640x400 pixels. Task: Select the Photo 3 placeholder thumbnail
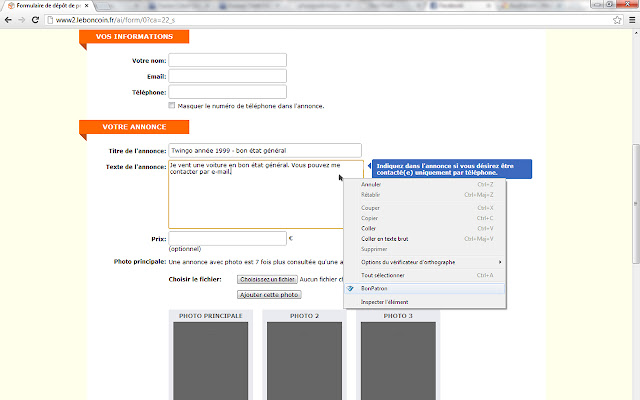pyautogui.click(x=398, y=361)
